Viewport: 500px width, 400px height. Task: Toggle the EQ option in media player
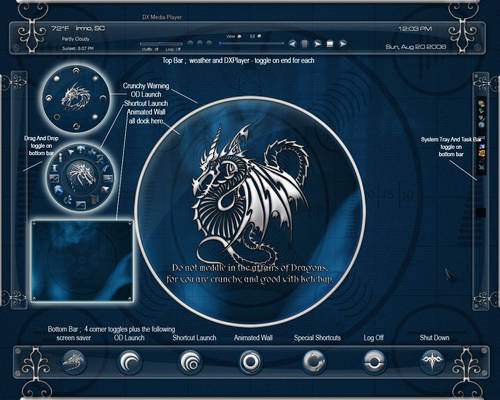pyautogui.click(x=256, y=36)
